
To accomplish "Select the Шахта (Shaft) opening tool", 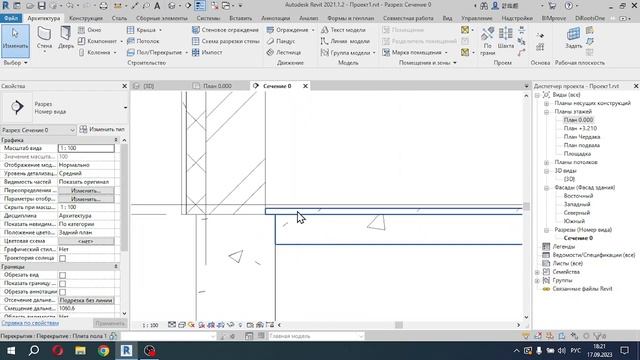I will (x=506, y=39).
